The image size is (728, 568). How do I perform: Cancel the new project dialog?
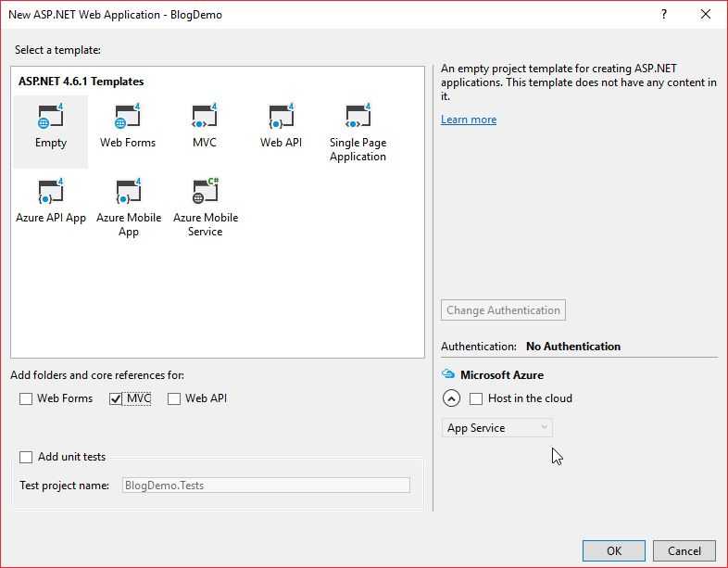(x=684, y=550)
